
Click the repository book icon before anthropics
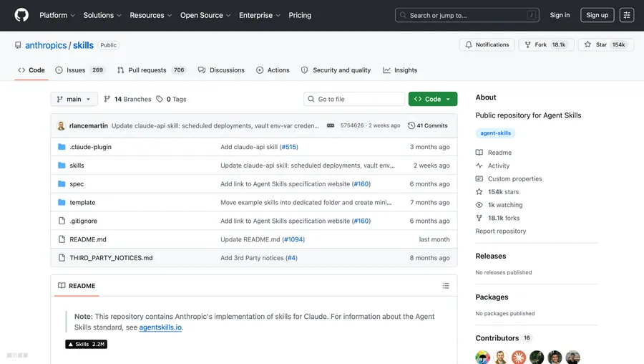(18, 45)
